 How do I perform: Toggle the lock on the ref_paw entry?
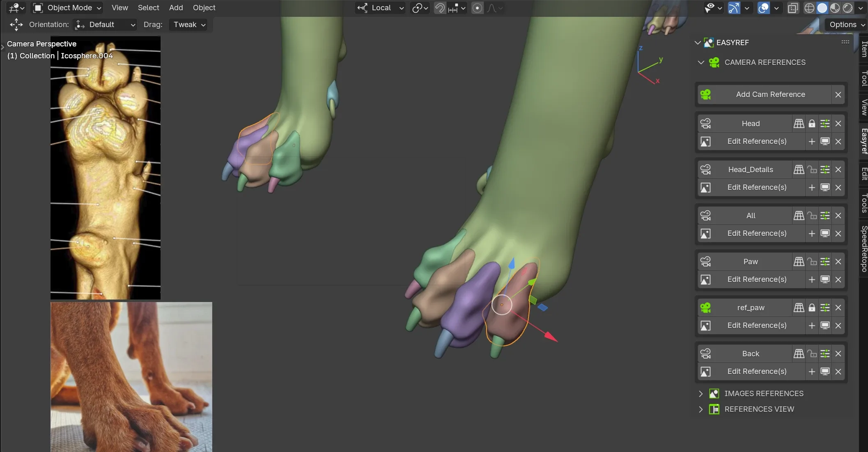pyautogui.click(x=812, y=307)
